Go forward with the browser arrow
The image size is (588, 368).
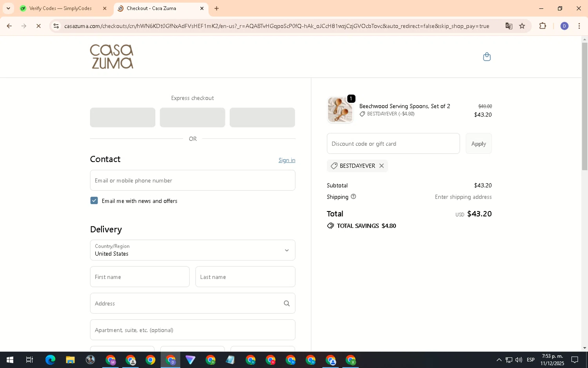(x=24, y=26)
